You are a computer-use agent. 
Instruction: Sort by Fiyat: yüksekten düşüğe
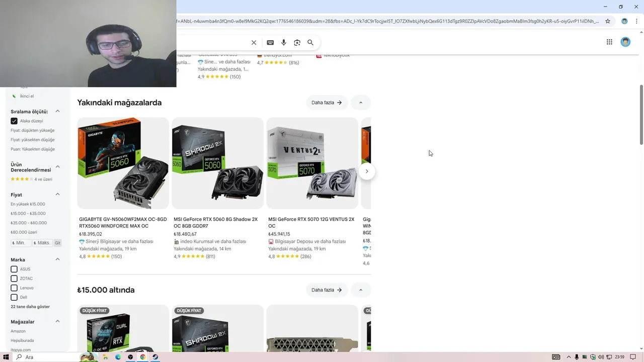[x=33, y=140]
